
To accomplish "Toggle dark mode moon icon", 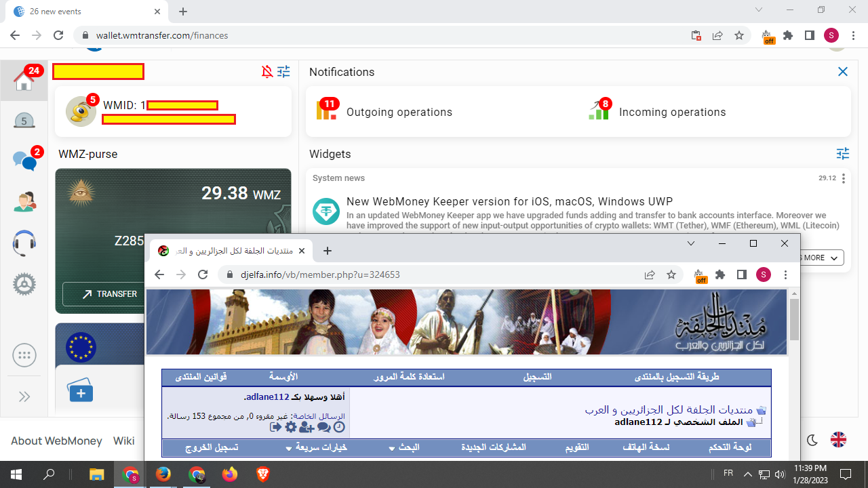I will (x=812, y=440).
